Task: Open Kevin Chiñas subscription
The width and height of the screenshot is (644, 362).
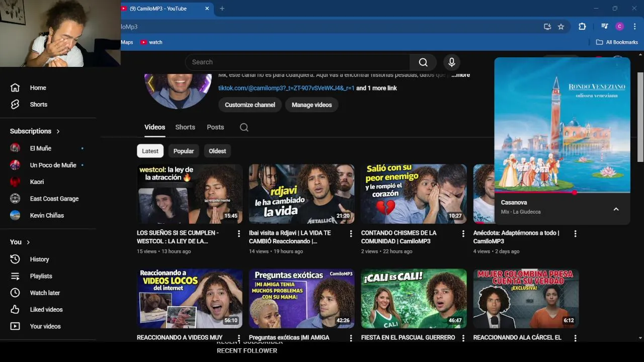Action: [48, 215]
